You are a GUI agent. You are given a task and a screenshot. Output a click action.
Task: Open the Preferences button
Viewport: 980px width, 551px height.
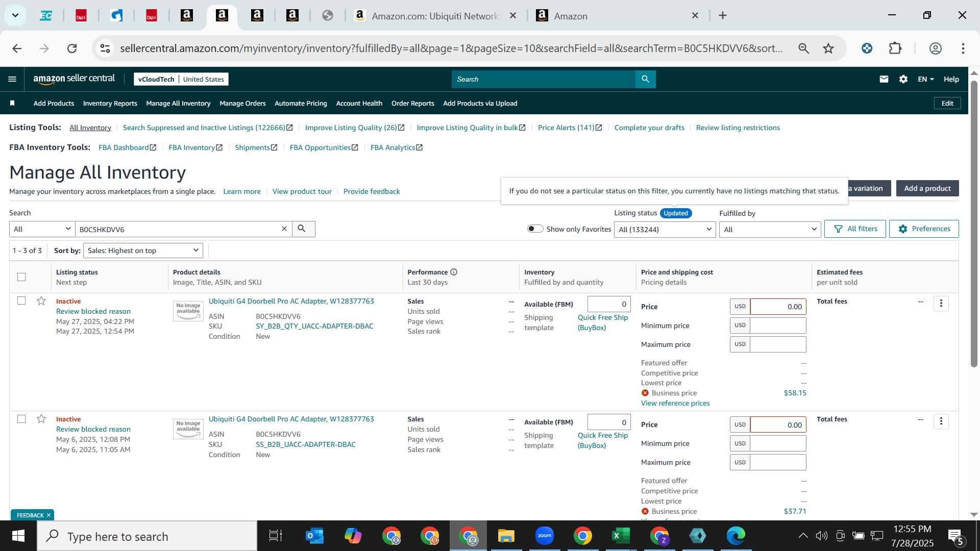tap(924, 229)
